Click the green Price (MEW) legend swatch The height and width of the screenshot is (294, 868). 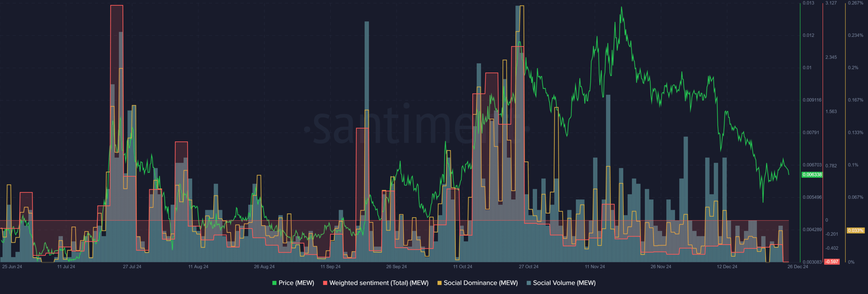pyautogui.click(x=274, y=283)
